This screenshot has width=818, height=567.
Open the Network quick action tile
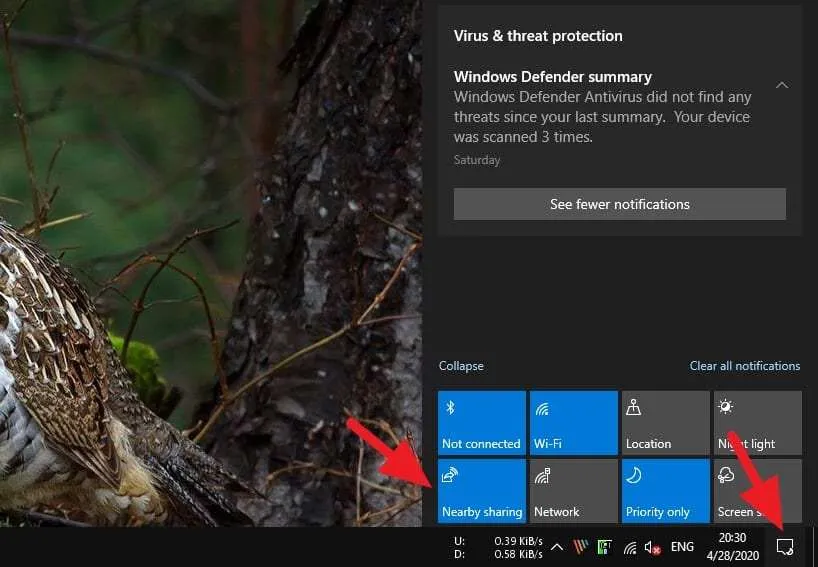pos(574,491)
